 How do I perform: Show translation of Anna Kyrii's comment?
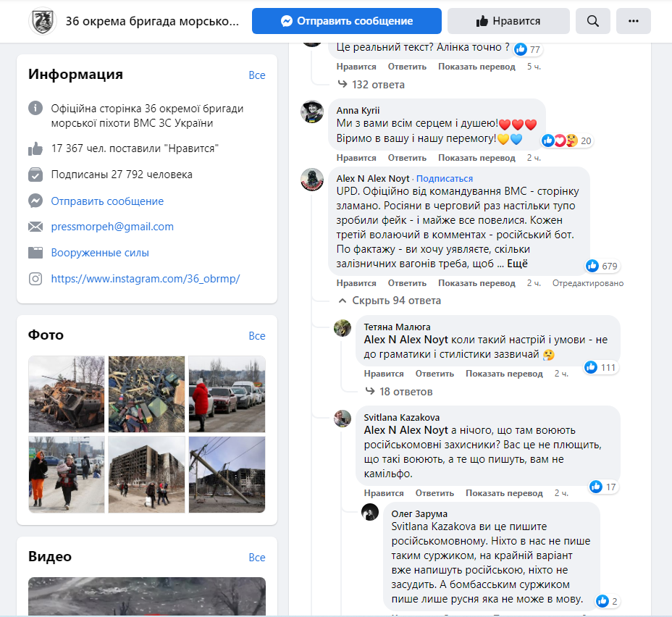(476, 158)
